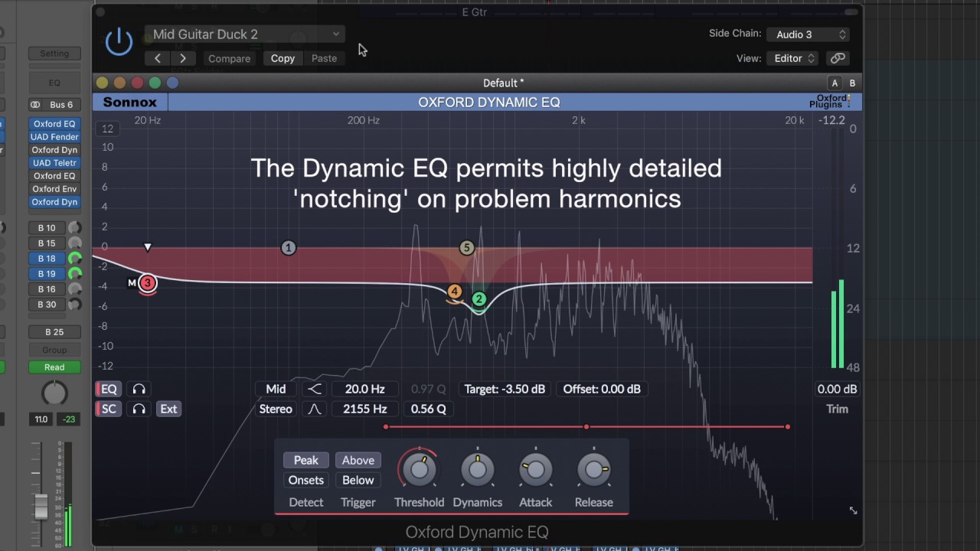Click the 2155 Hz frequency field
Viewport: 980px width, 551px height.
(x=364, y=409)
